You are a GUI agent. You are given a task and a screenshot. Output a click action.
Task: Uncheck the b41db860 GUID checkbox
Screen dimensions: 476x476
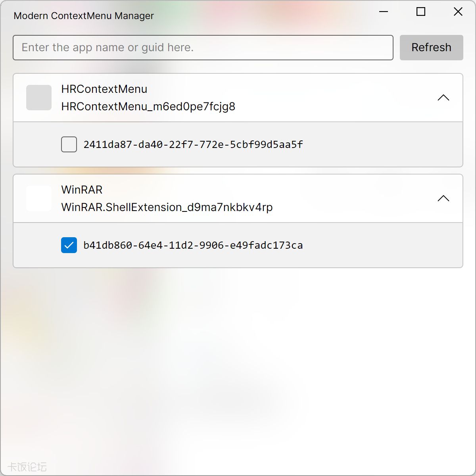[x=69, y=245]
